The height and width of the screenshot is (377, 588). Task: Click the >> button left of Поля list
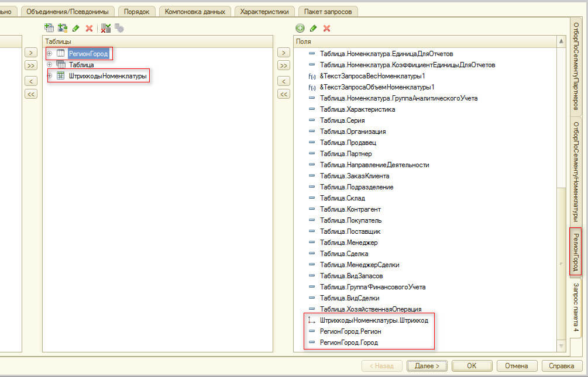click(284, 65)
